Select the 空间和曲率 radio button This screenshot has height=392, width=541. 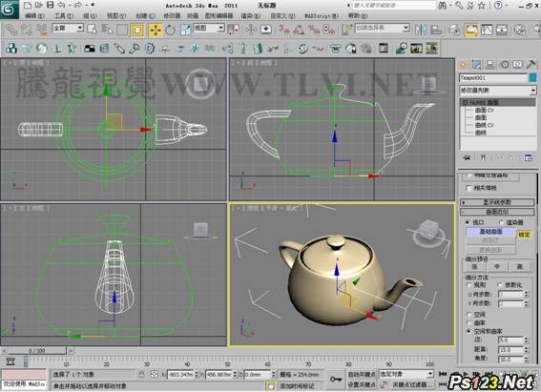coord(468,331)
